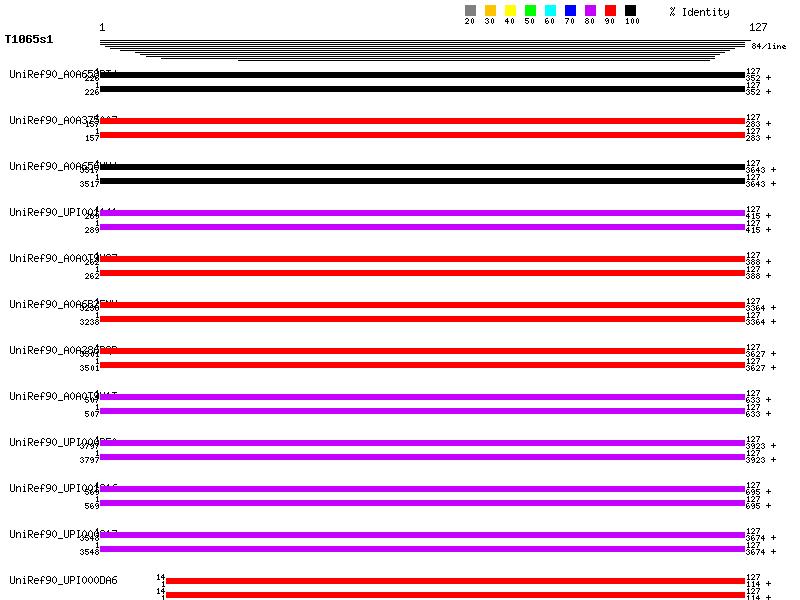
Task: Select the purple alignment bar ending at 3923
Action: [422, 443]
